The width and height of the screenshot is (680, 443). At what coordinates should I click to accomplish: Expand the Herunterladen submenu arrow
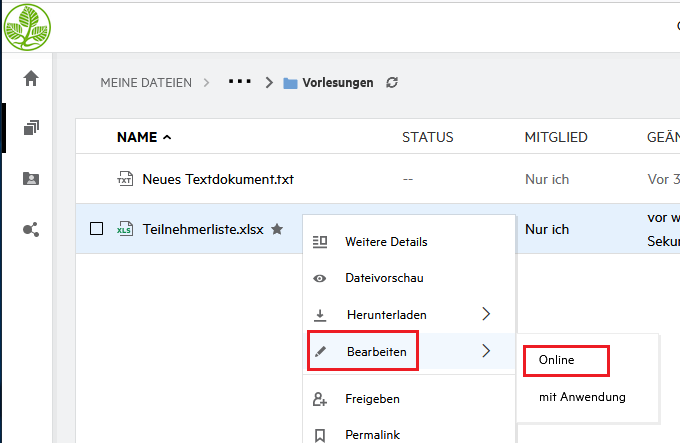pos(486,314)
